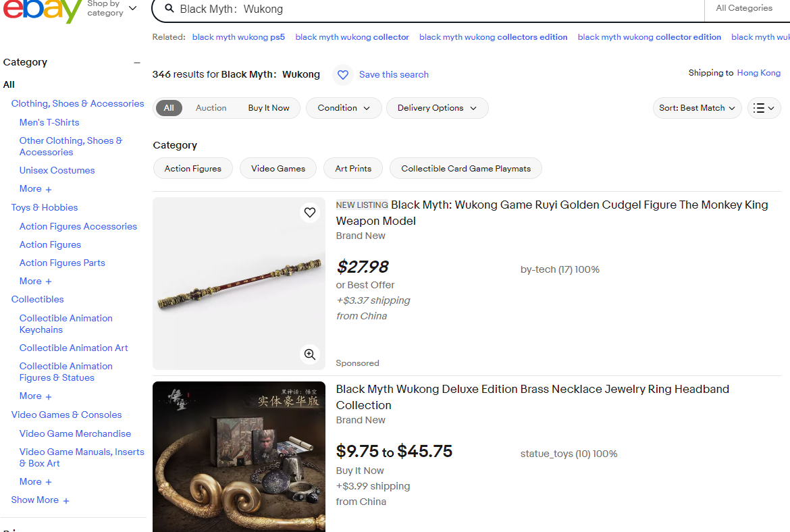Click the eBay logo
This screenshot has width=790, height=532.
42,9
